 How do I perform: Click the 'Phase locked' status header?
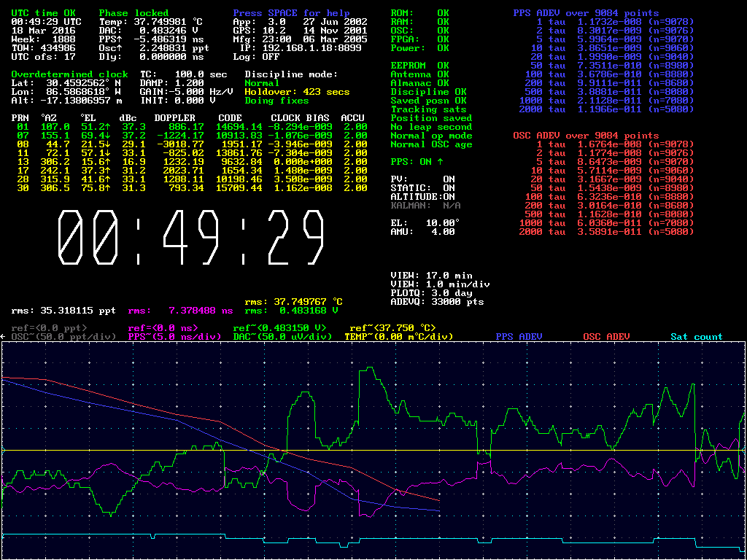pos(133,13)
